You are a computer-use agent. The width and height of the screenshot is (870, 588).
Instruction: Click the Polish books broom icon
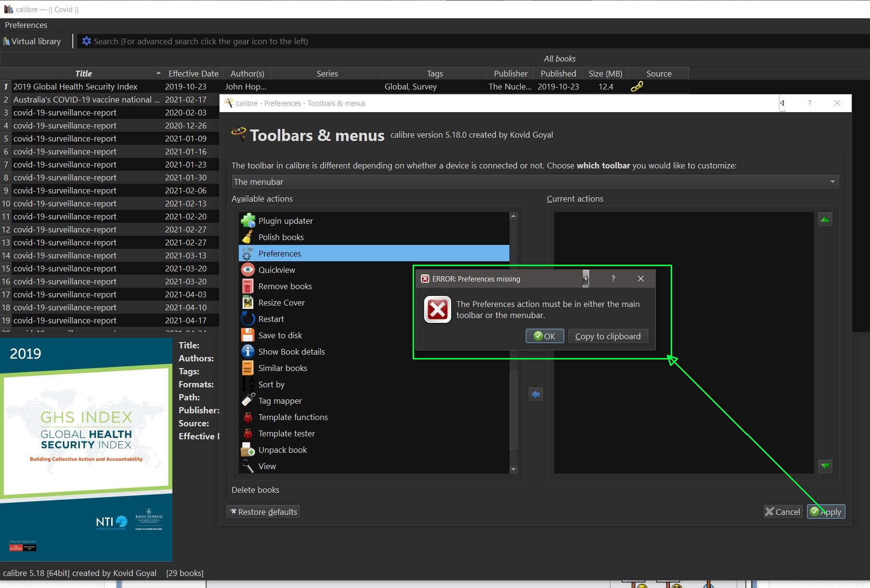pos(248,237)
